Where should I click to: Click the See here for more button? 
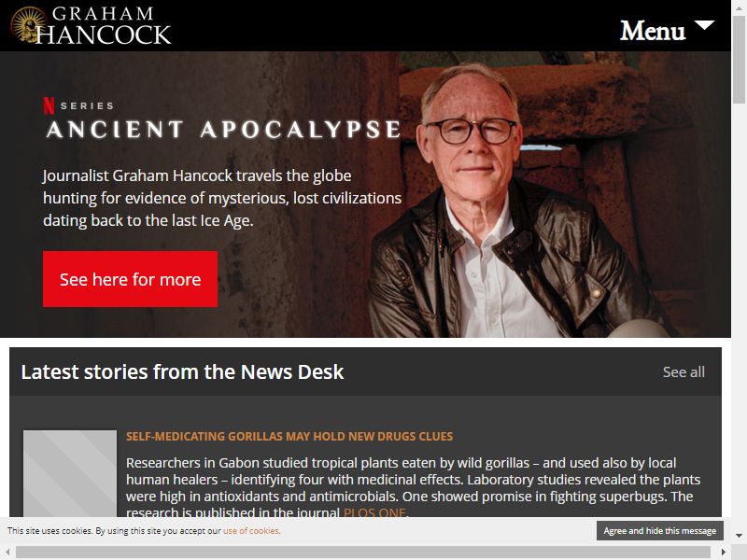130,279
